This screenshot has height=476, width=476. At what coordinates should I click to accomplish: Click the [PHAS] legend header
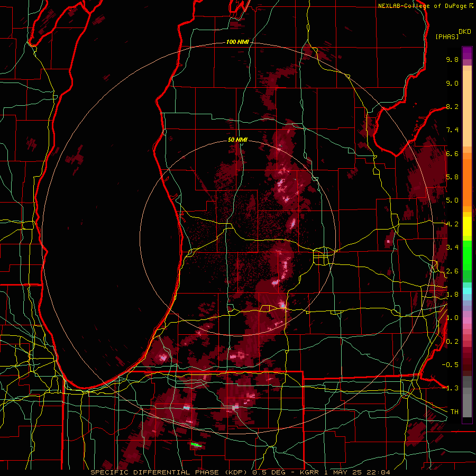pyautogui.click(x=447, y=37)
